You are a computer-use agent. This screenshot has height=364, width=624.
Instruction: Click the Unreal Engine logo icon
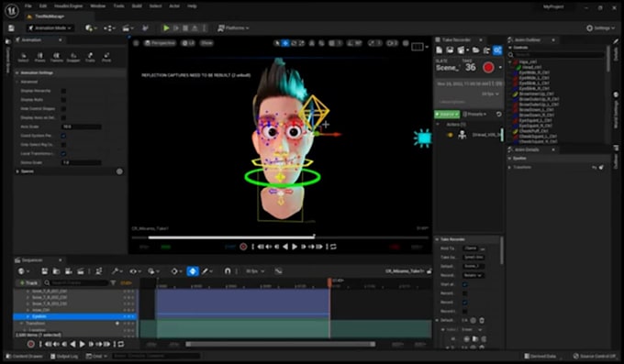tap(11, 10)
